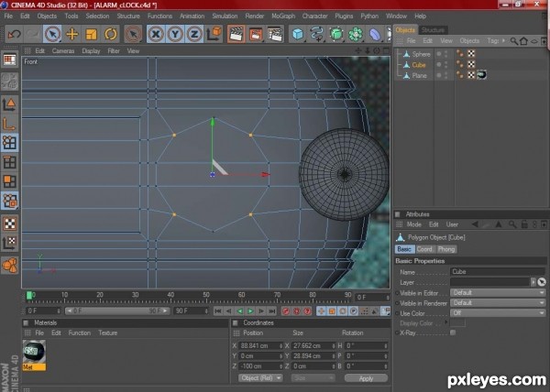Screen dimensions: 550x392
Task: Open the File menu
Action: [x=8, y=16]
